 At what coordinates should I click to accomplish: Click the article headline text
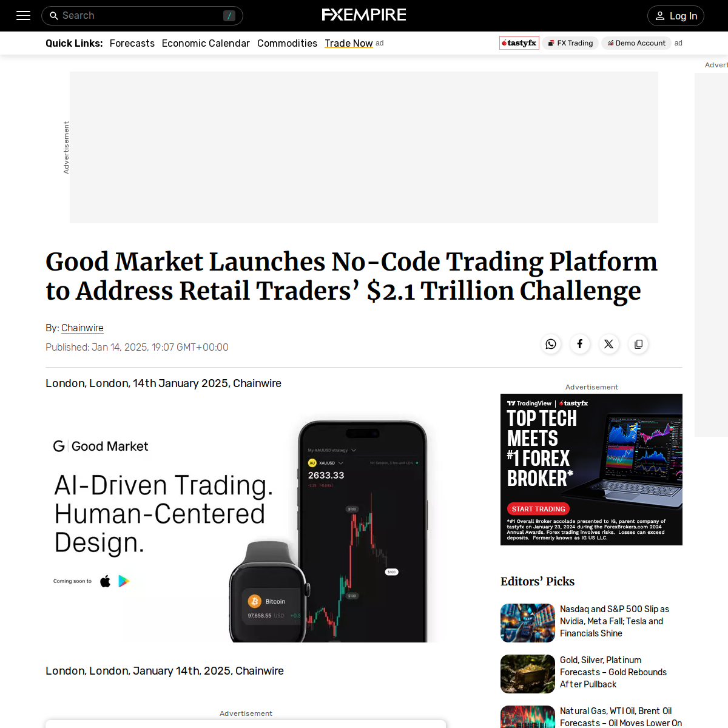pos(352,276)
